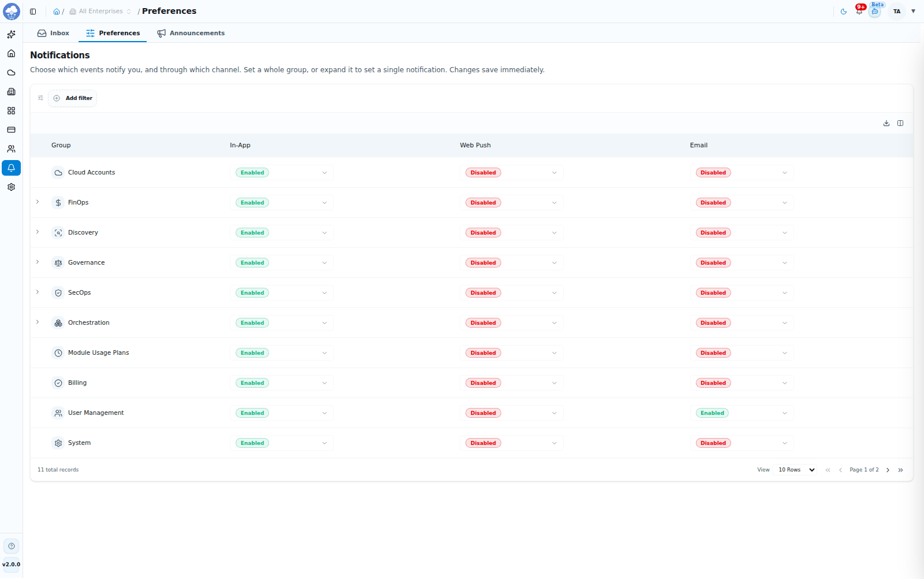Open the home icon in the sidebar
This screenshot has width=924, height=579.
tap(11, 54)
